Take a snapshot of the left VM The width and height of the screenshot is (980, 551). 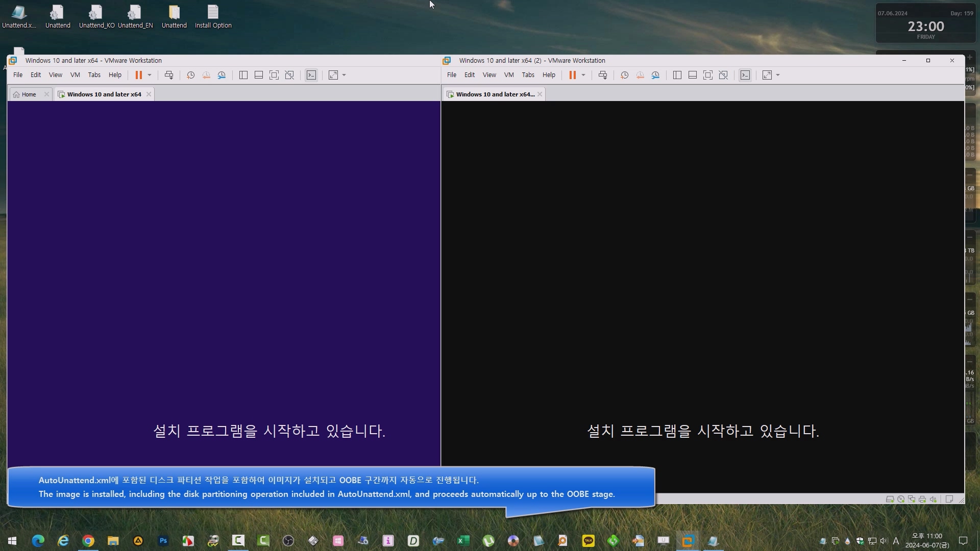pos(190,75)
